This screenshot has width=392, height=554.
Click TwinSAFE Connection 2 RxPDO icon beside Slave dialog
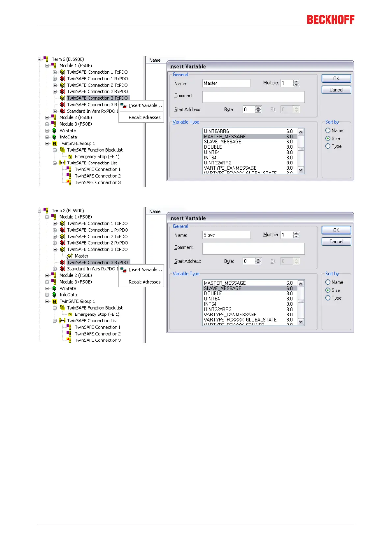pos(63,243)
